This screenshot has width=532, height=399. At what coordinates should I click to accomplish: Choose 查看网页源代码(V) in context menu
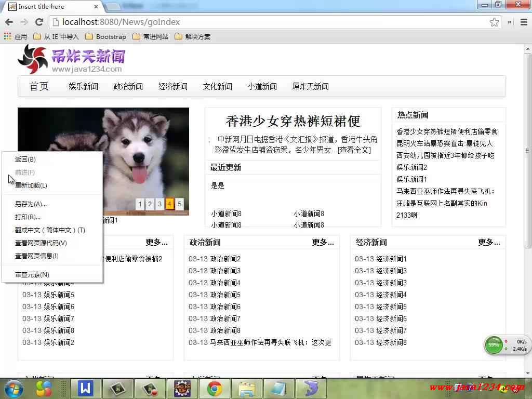click(x=52, y=243)
